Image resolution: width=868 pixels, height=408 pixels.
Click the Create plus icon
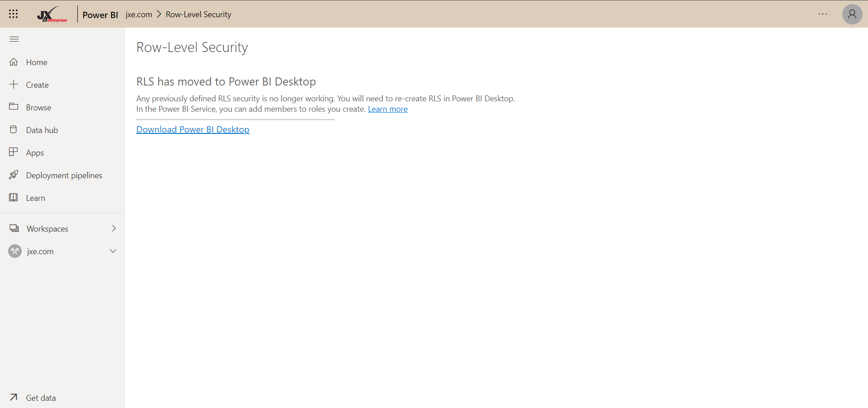point(14,85)
